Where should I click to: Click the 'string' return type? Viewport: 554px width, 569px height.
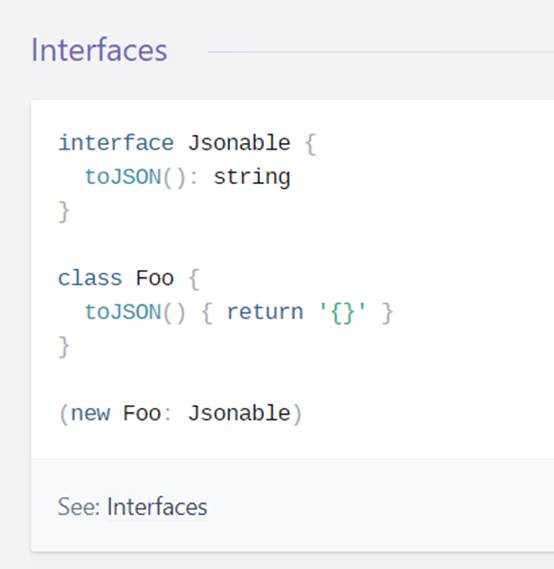(x=252, y=178)
